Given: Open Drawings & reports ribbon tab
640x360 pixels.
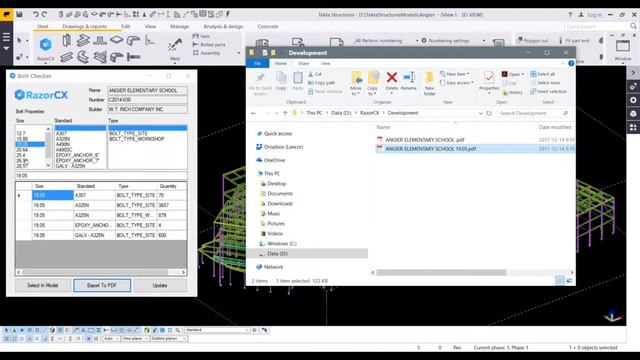Looking at the screenshot, I should tap(84, 27).
